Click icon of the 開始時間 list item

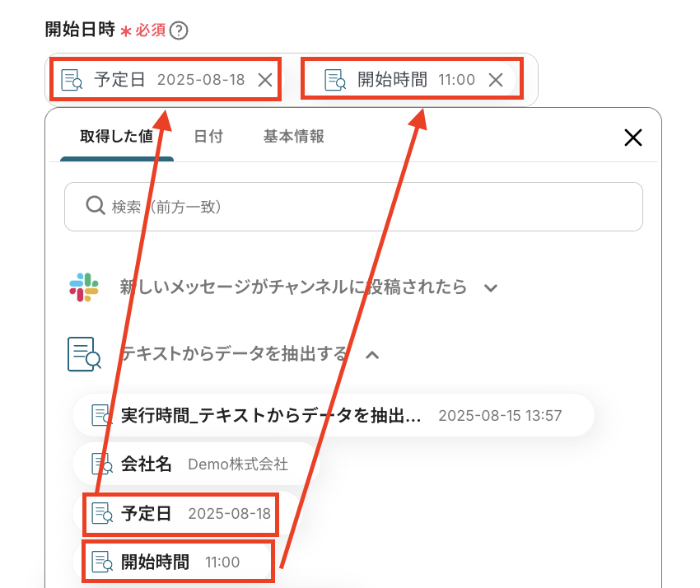coord(102,562)
